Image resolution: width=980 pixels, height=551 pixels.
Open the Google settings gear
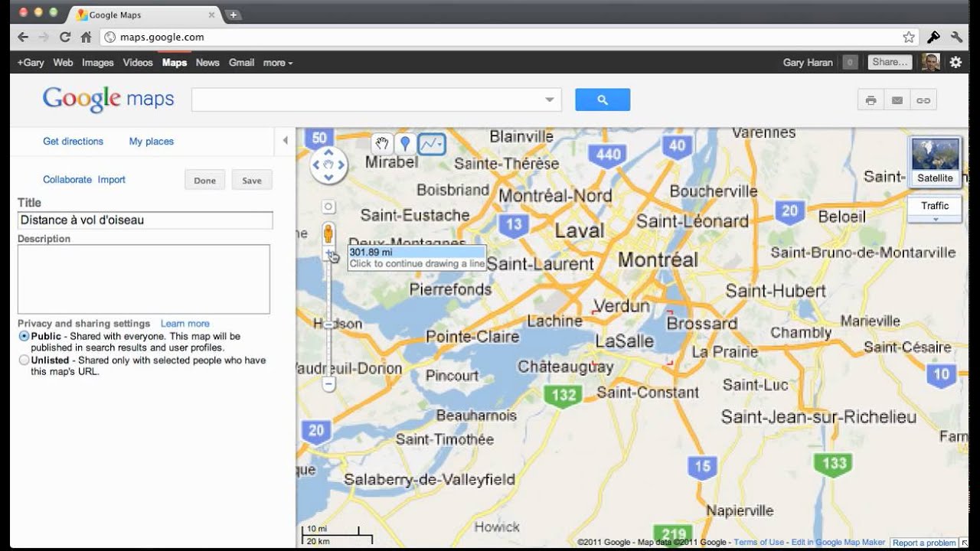point(955,63)
